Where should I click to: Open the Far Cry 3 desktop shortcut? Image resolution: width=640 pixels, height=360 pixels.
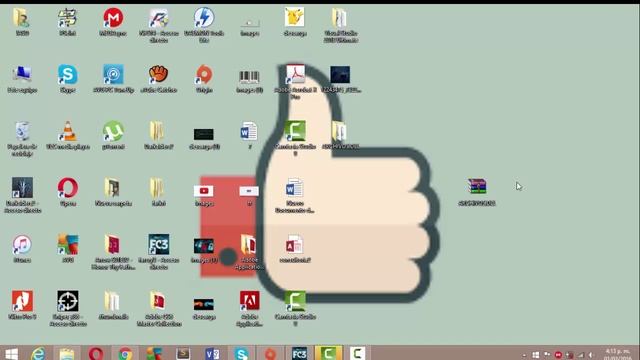pos(158,245)
